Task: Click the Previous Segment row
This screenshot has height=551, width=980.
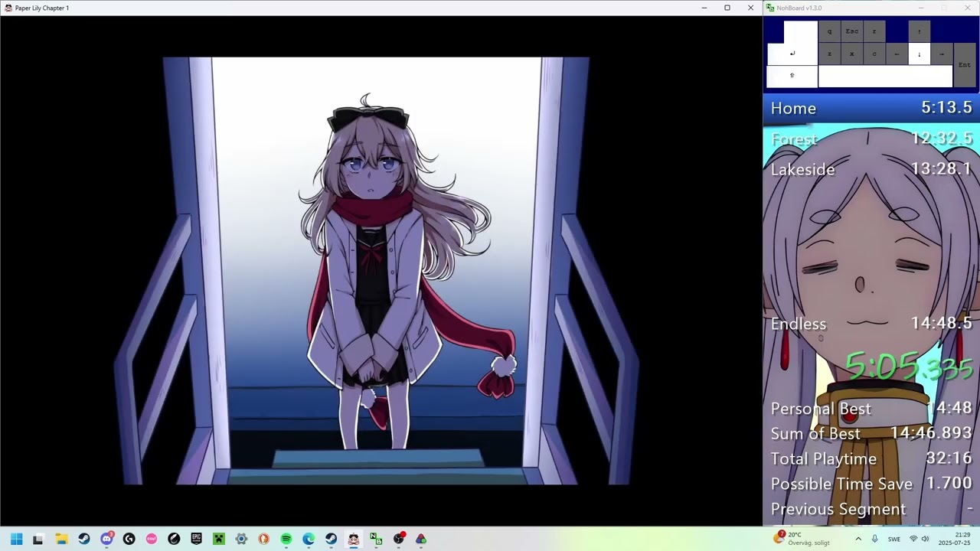Action: [871, 509]
